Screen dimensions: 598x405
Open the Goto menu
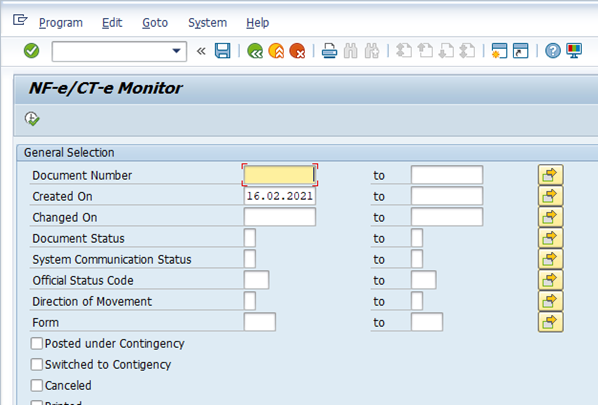155,23
